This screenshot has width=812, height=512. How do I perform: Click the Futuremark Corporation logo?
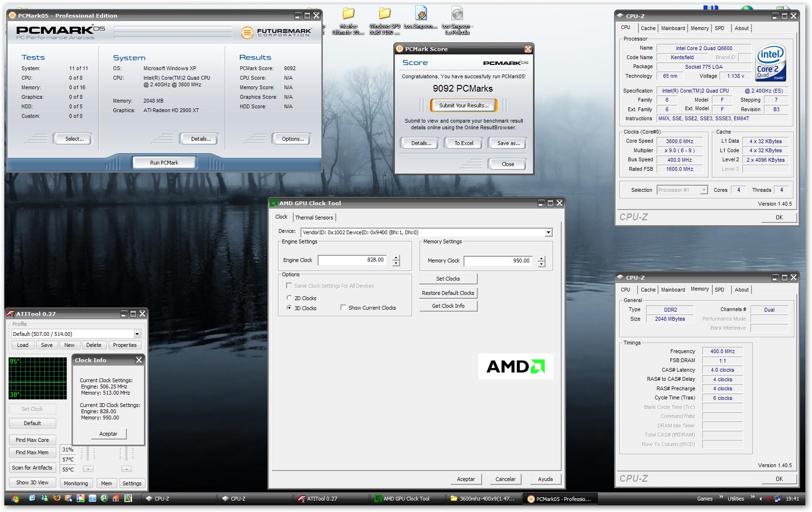(276, 32)
